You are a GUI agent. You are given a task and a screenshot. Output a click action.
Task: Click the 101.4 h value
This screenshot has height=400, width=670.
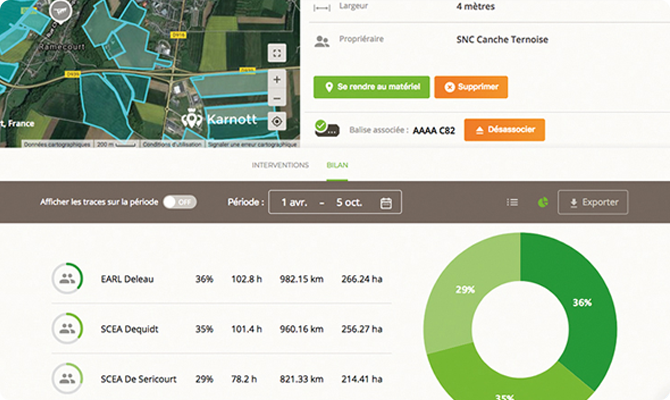[247, 329]
